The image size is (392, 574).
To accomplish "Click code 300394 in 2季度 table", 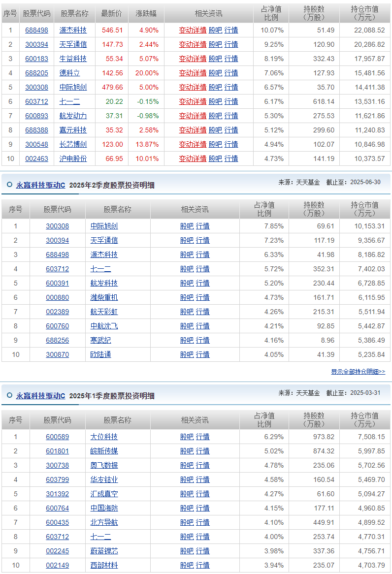I will [57, 241].
